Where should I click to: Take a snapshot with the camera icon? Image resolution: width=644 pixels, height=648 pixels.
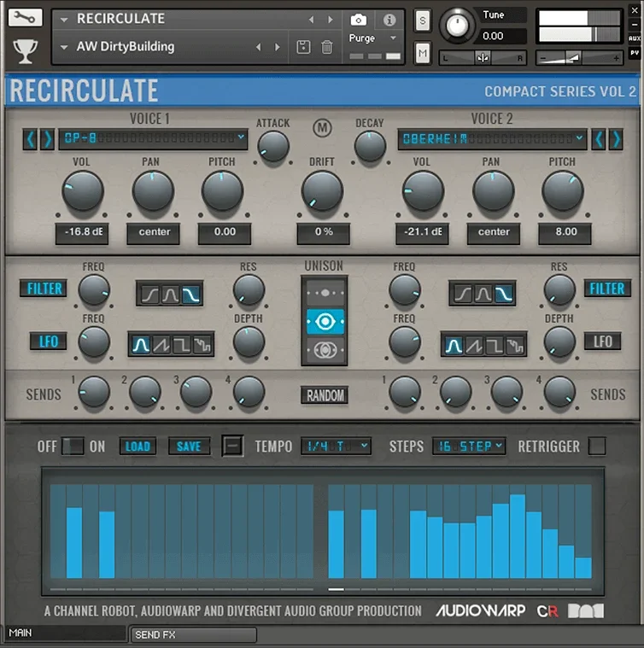[358, 20]
